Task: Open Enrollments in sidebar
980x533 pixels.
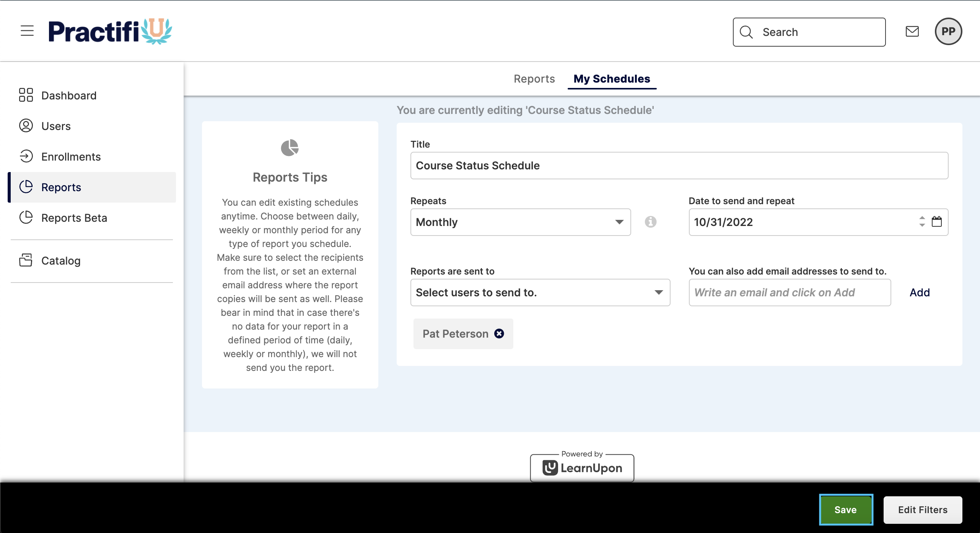Action: click(x=92, y=156)
